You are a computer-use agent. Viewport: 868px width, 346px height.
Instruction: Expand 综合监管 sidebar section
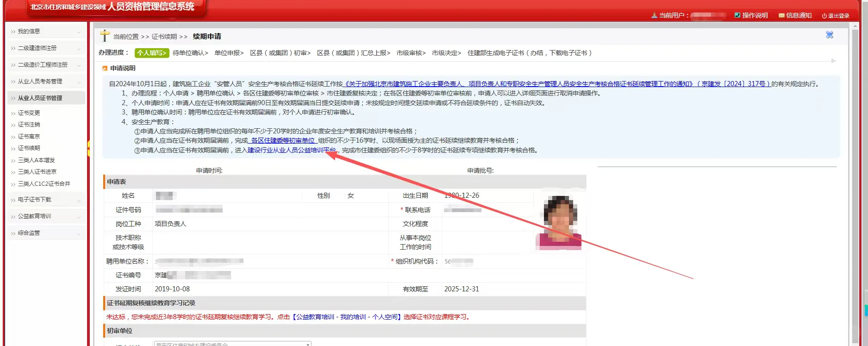click(x=46, y=233)
